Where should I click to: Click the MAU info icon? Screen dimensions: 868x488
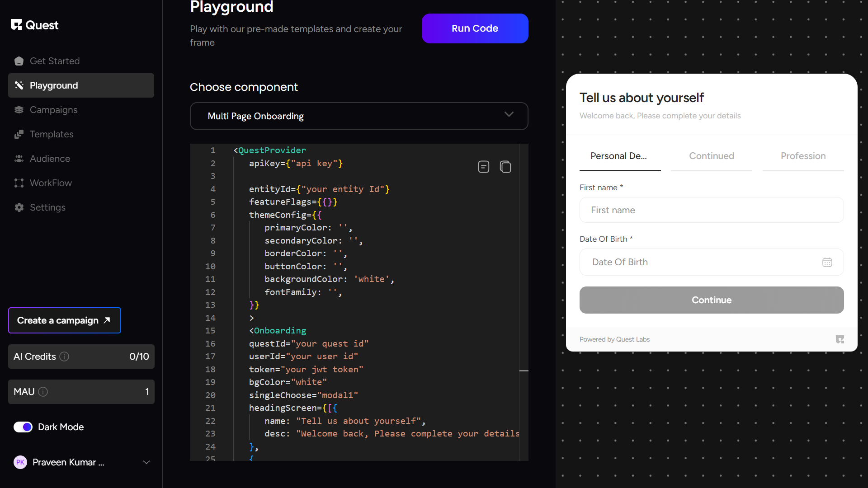tap(43, 392)
